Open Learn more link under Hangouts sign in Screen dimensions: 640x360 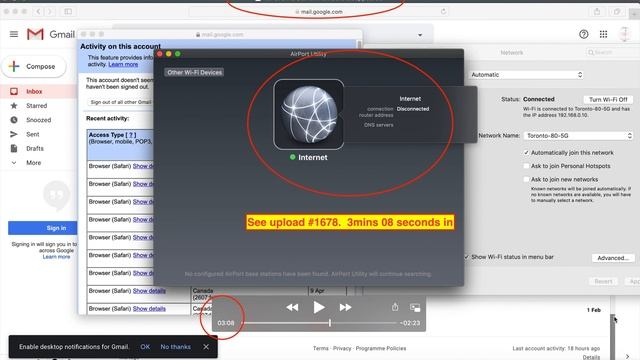(x=56, y=257)
